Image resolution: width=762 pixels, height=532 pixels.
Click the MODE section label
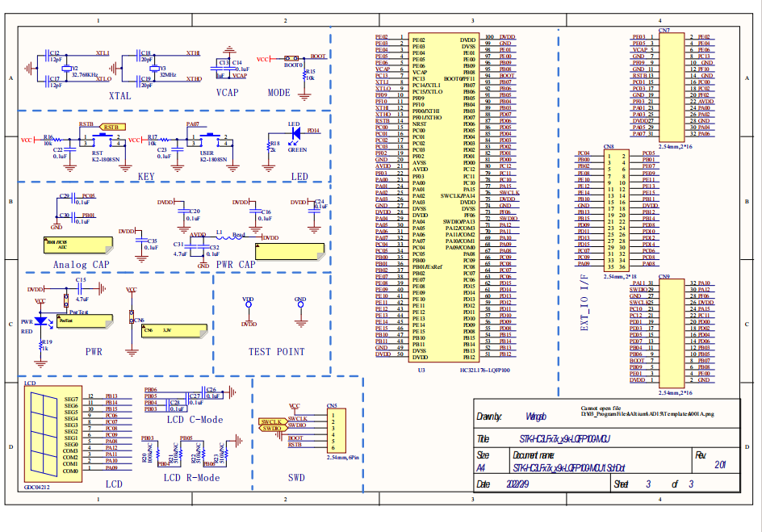[x=279, y=92]
